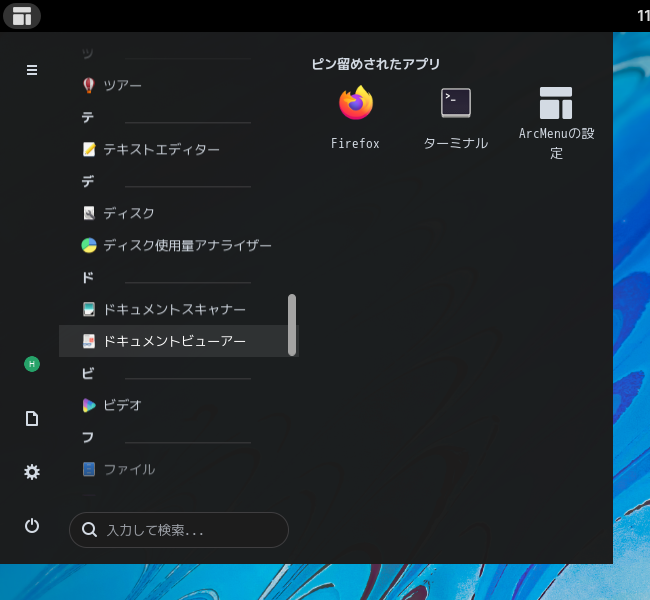Select the ドキュメントスキャナー label
The image size is (650, 600).
(x=174, y=309)
